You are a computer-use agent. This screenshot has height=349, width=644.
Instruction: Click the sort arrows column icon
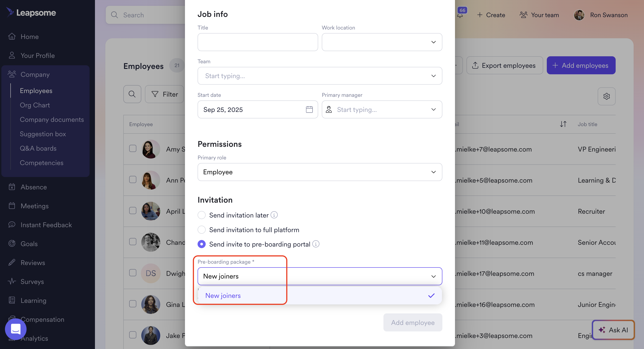tap(563, 124)
